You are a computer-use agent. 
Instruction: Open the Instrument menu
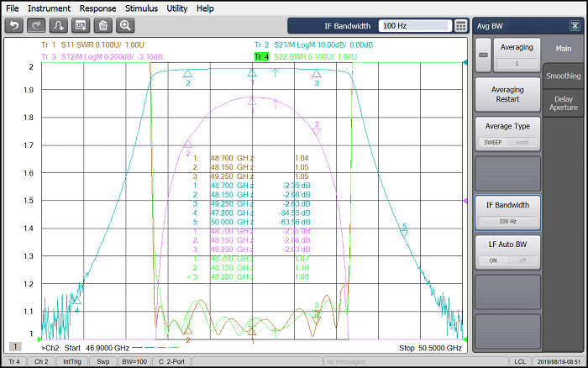point(49,8)
